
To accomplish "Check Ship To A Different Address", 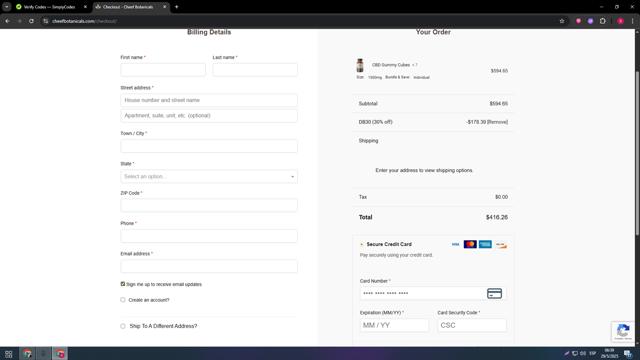I will click(x=123, y=326).
